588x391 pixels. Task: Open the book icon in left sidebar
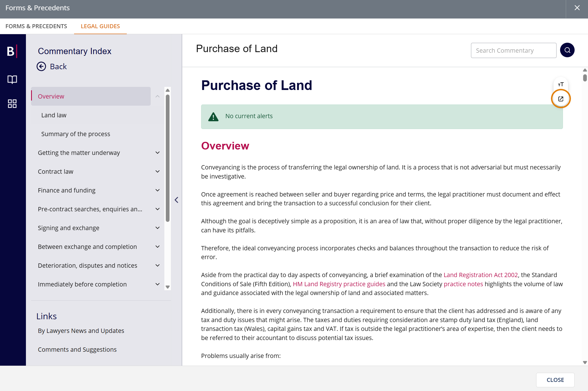(12, 79)
